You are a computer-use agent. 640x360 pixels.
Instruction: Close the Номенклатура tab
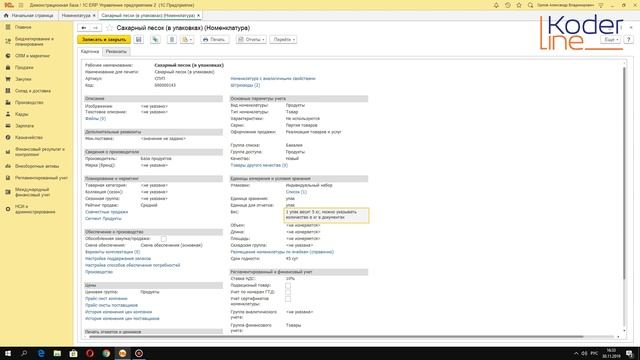click(94, 16)
